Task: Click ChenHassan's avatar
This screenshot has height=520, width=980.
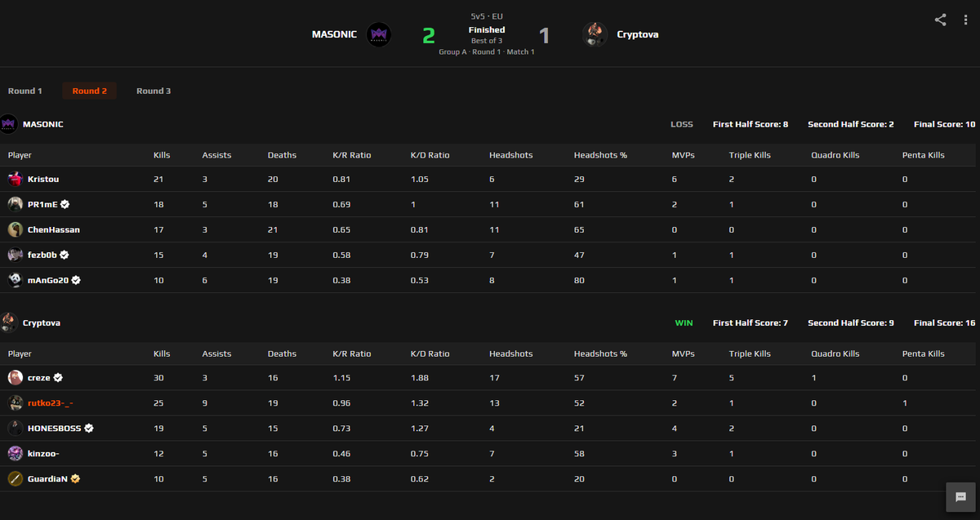Action: (16, 229)
